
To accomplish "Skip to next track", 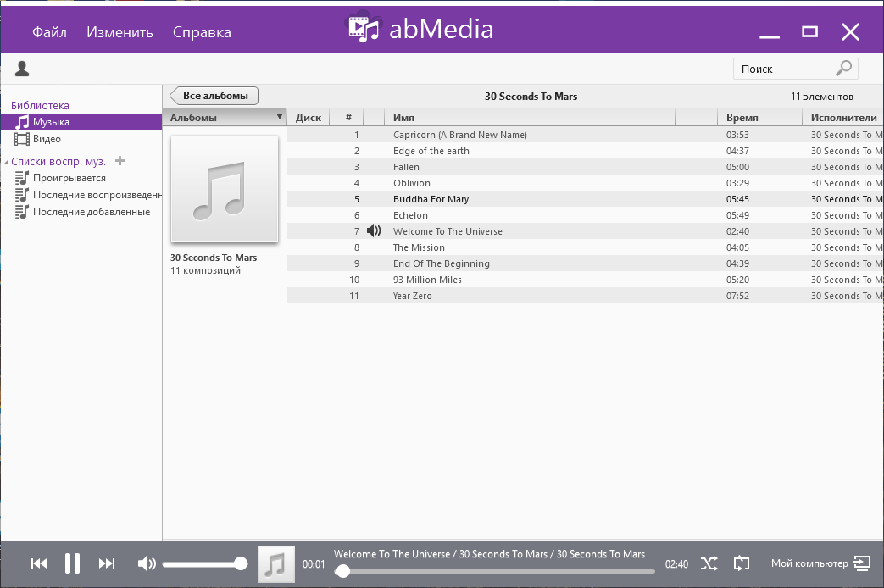I will pos(107,563).
